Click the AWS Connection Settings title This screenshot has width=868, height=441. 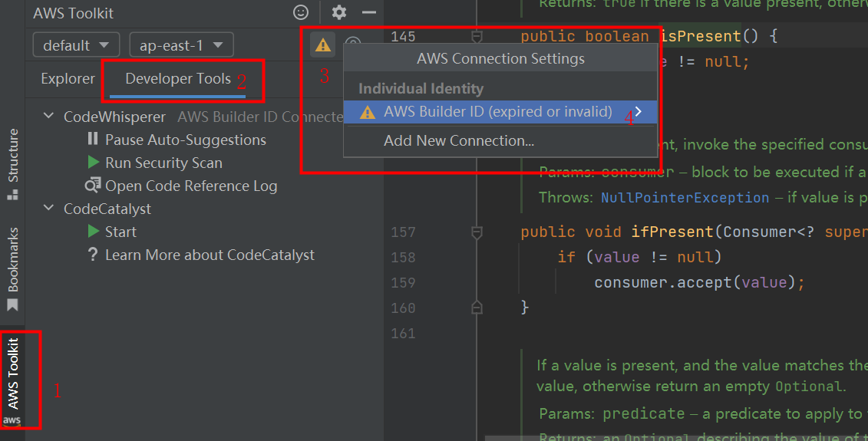500,58
